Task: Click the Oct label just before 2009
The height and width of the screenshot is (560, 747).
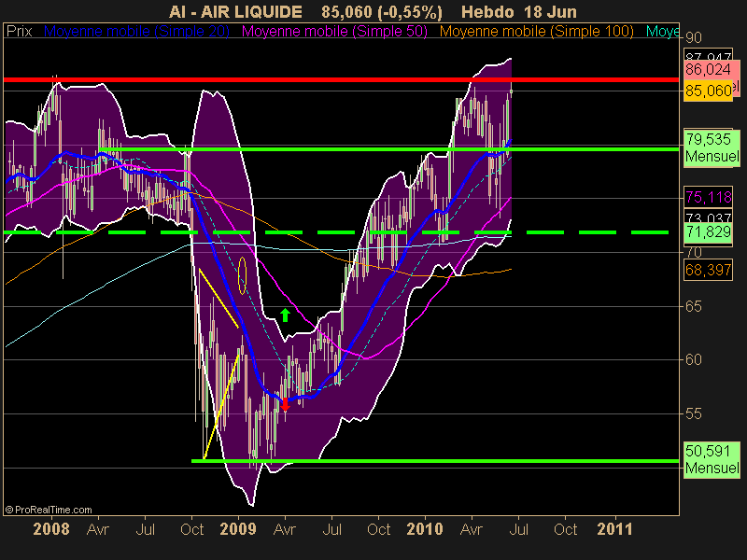Action: point(192,529)
